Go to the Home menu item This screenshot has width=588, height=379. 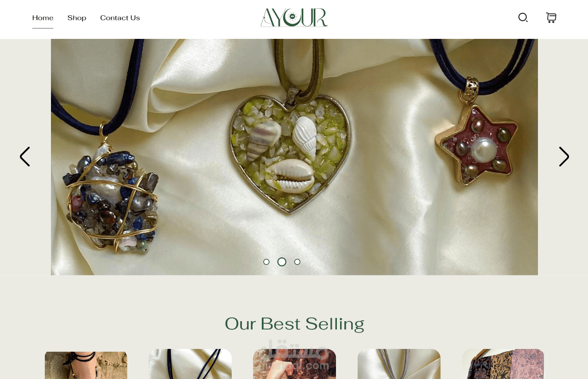pos(43,18)
